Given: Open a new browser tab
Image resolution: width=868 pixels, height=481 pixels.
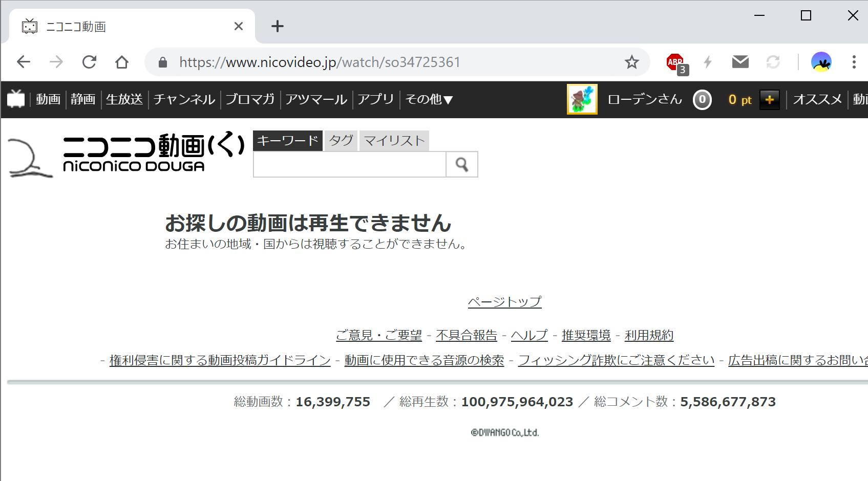Looking at the screenshot, I should click(x=278, y=26).
